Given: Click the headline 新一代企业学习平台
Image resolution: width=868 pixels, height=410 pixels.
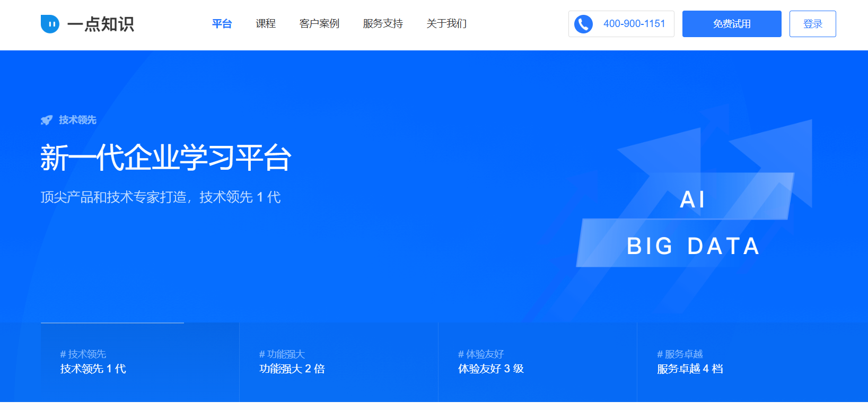Looking at the screenshot, I should [x=166, y=158].
